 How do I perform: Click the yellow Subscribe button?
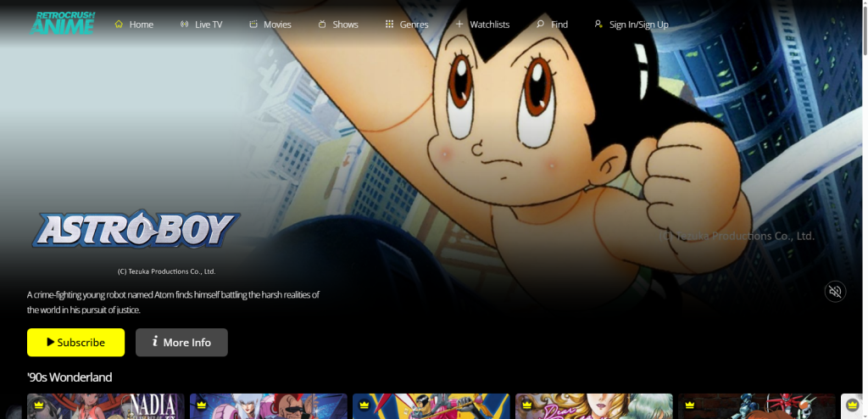pos(75,343)
